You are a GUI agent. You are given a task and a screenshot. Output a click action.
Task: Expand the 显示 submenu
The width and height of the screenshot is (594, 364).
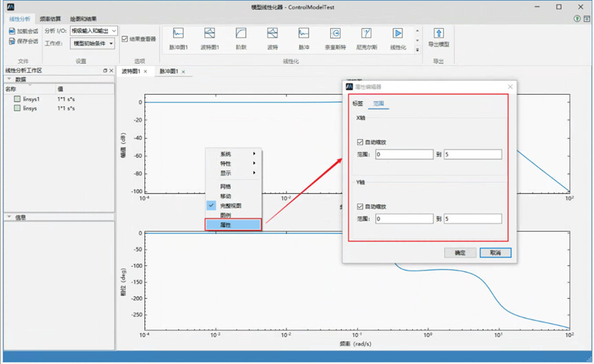[233, 172]
